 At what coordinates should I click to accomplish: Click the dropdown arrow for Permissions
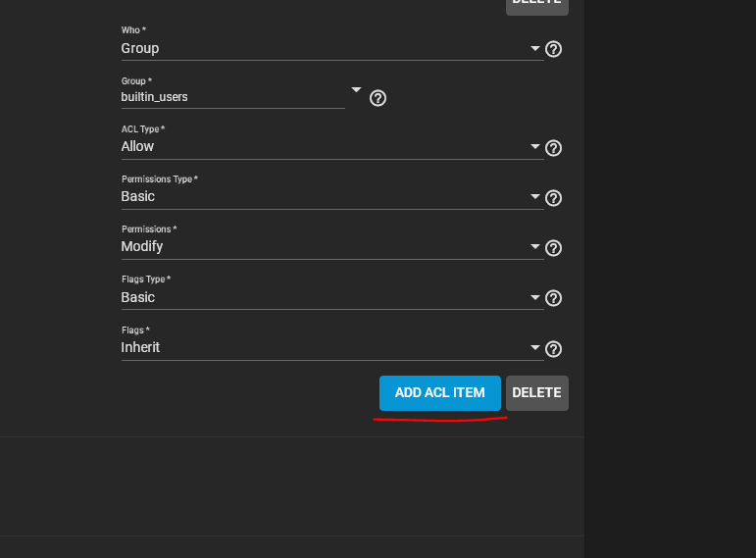535,247
